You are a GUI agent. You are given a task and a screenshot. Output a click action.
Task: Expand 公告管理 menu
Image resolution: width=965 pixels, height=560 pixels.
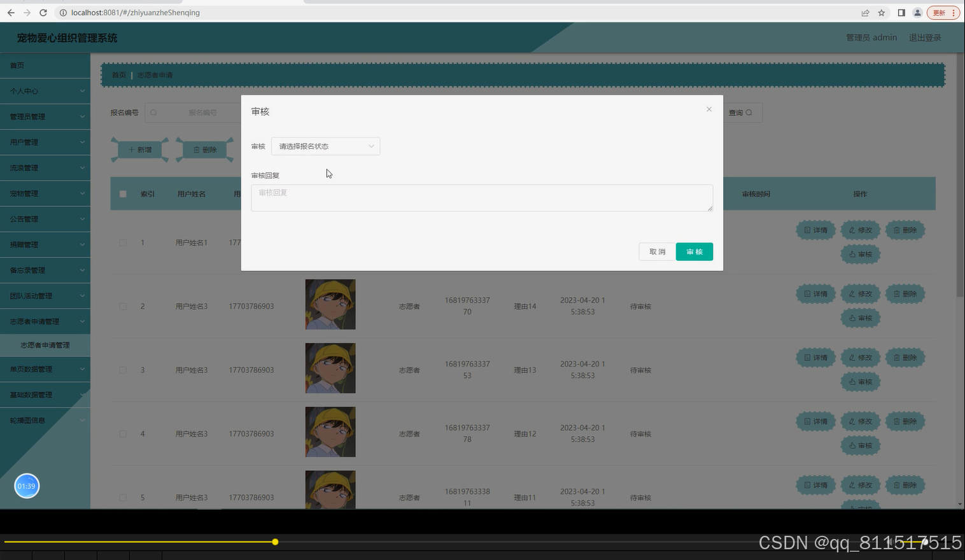tap(45, 219)
